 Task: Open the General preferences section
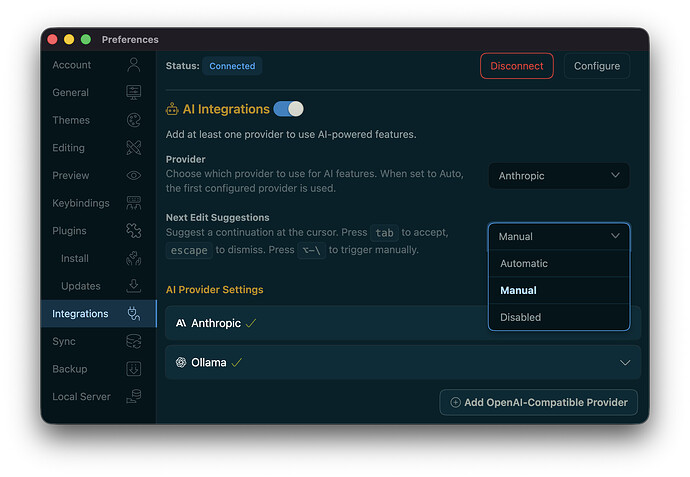pos(98,93)
